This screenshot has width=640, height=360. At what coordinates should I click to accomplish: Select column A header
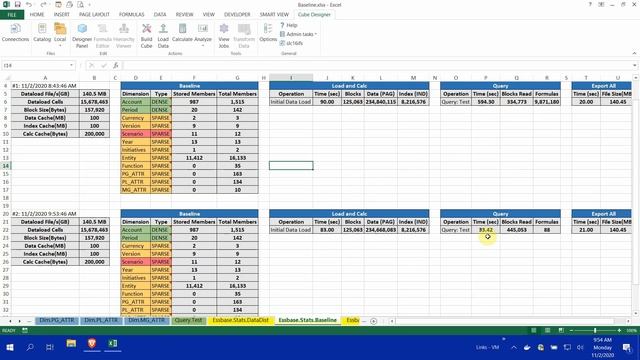coord(45,78)
